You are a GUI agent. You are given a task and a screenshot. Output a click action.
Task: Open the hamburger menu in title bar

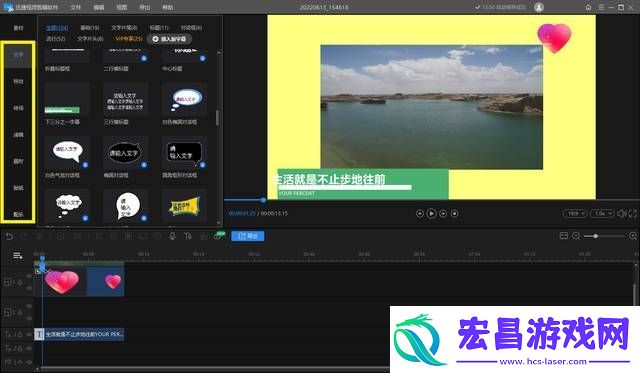click(601, 7)
